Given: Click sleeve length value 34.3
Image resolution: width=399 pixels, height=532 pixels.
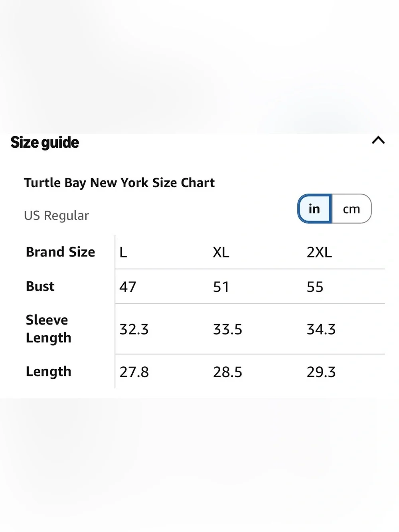Looking at the screenshot, I should [x=321, y=329].
